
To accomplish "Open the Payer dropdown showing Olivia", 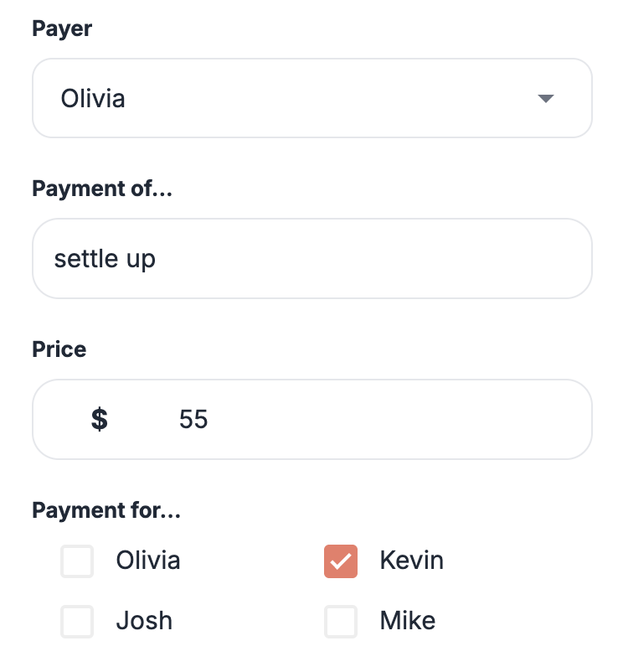I will (311, 98).
